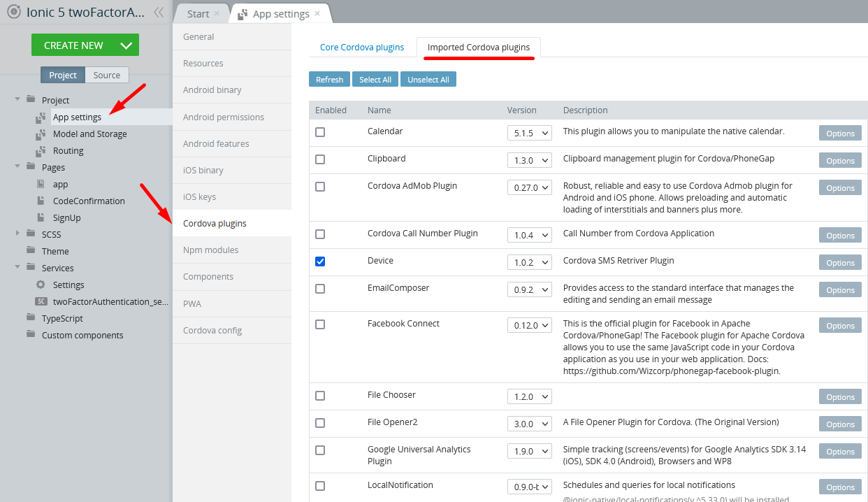Click the Select All button
Viewport: 868px width, 502px height.
[x=375, y=80]
